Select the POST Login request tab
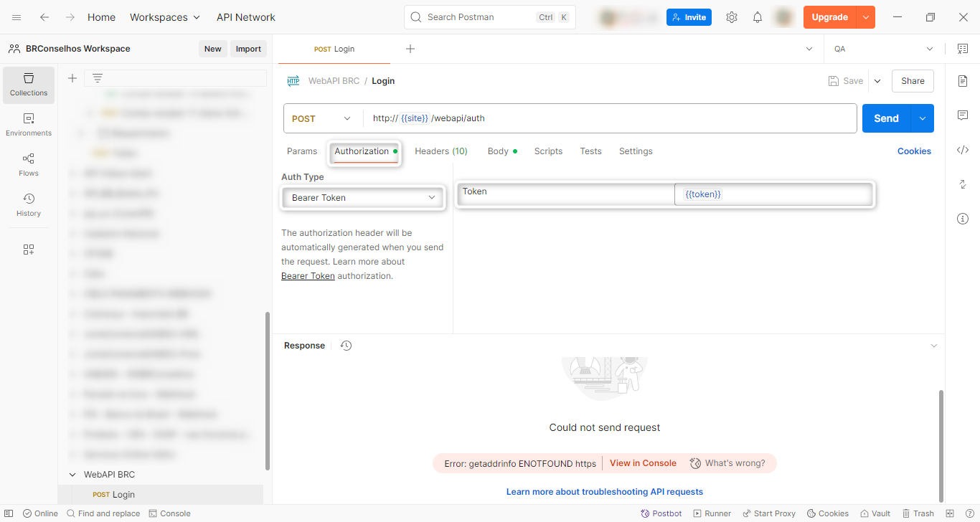Screen dimensions: 980x522 point(334,49)
